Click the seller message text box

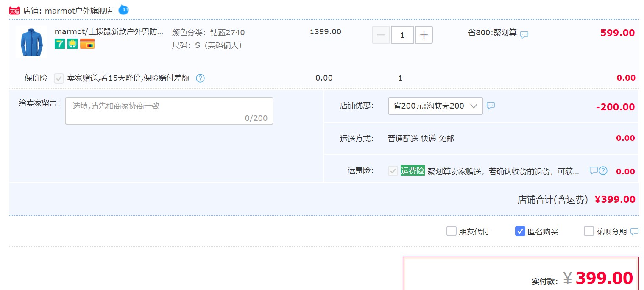click(169, 111)
